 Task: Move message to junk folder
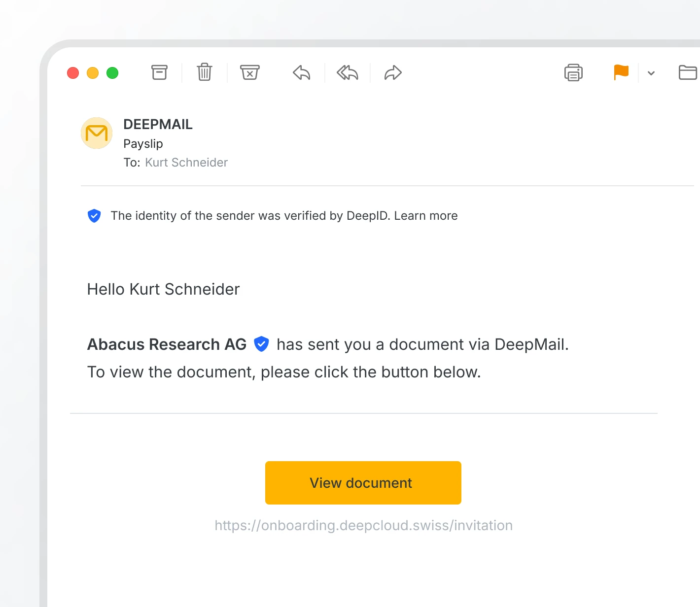tap(250, 73)
